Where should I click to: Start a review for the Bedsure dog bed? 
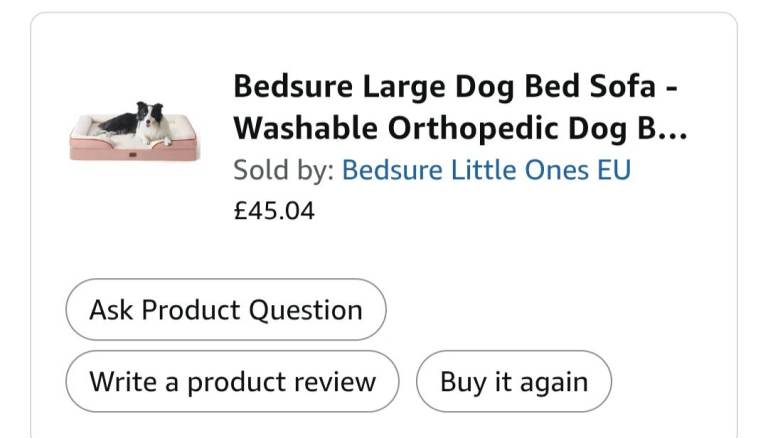232,381
